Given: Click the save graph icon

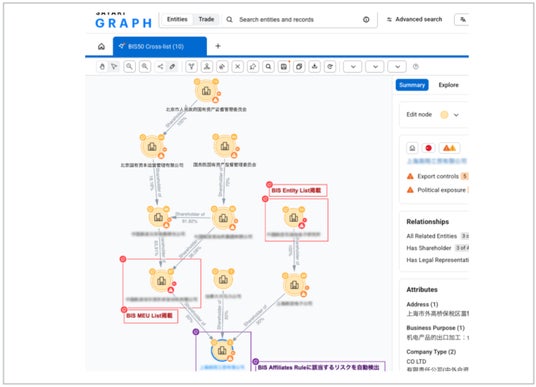Looking at the screenshot, I should [284, 67].
